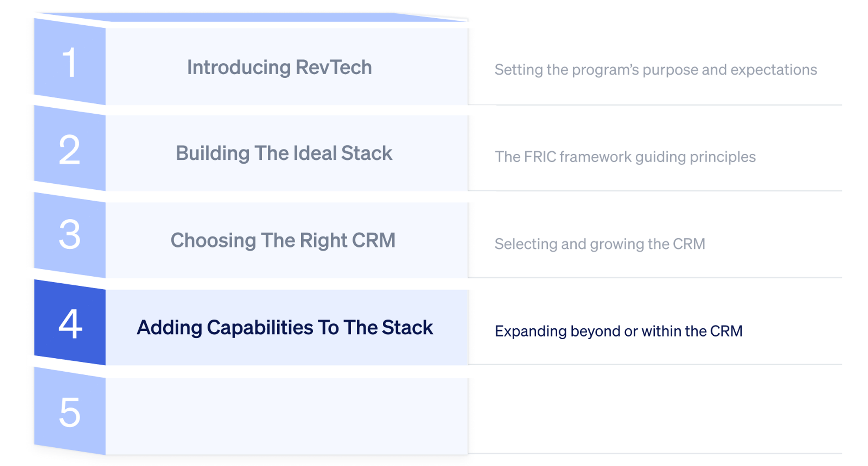Image resolution: width=868 pixels, height=466 pixels.
Task: Click the word RevTech in step one
Action: [x=334, y=67]
